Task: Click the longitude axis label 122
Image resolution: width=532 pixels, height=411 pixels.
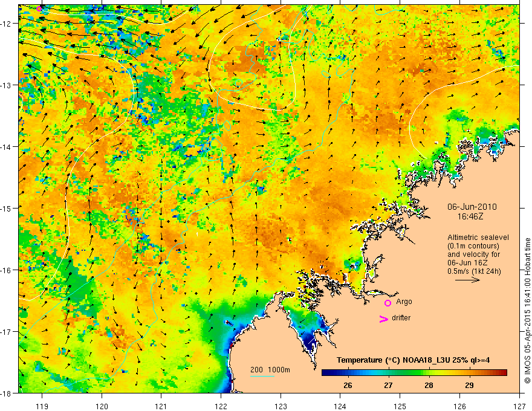Action: pyautogui.click(x=221, y=406)
